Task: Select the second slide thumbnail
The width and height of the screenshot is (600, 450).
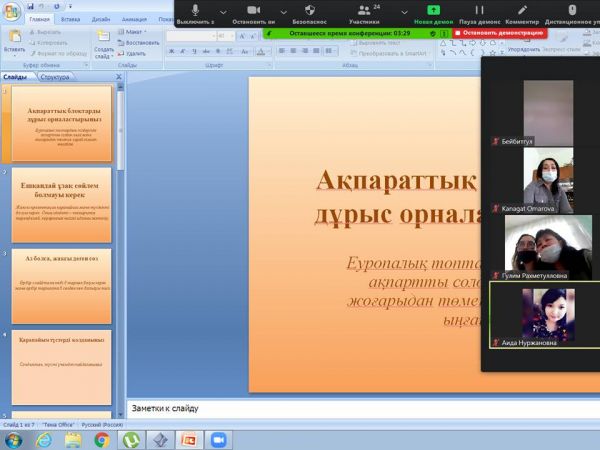Action: click(62, 204)
